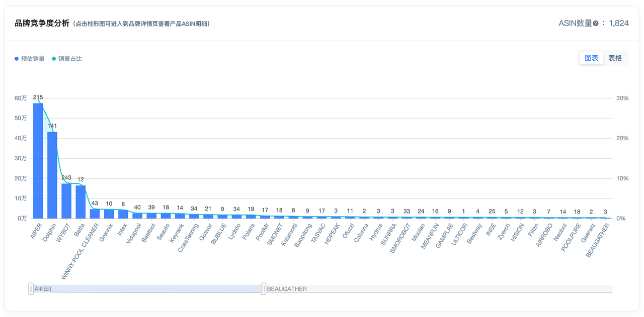Click the green 销量占比 legend dot
Image resolution: width=644 pixels, height=317 pixels.
54,59
